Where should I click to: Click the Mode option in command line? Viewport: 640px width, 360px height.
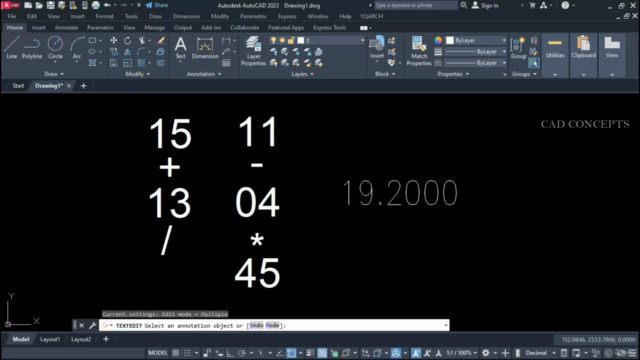point(272,325)
